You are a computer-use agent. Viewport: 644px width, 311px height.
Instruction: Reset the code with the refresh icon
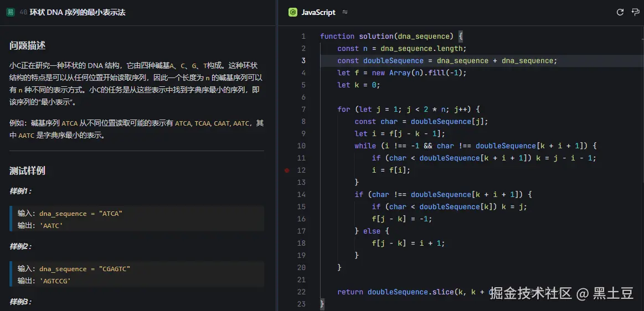pyautogui.click(x=620, y=12)
